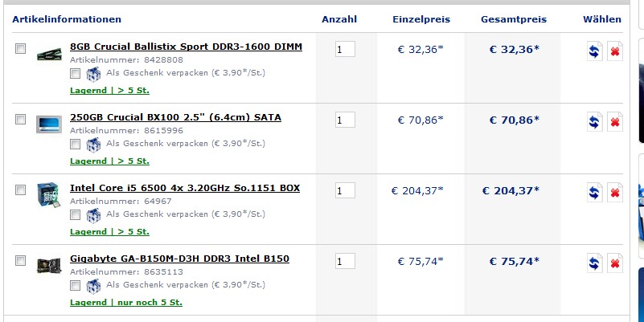Open the Intel Core i5 box image
Image resolution: width=644 pixels, height=322 pixels.
coord(48,194)
